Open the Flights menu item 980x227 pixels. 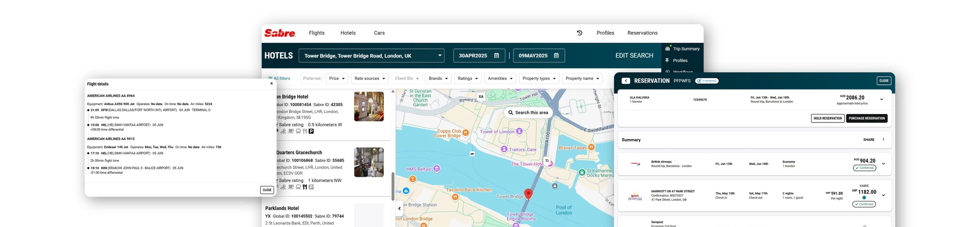pyautogui.click(x=316, y=33)
